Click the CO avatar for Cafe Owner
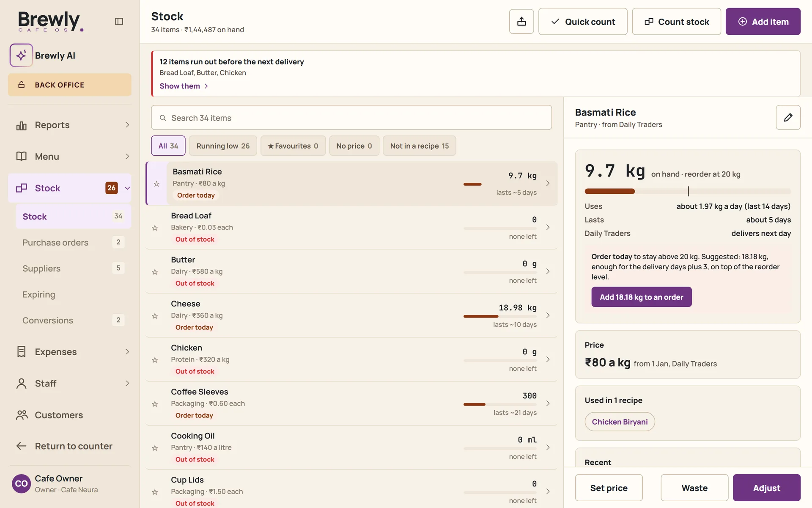Screen dimensions: 812x508 coord(21,484)
